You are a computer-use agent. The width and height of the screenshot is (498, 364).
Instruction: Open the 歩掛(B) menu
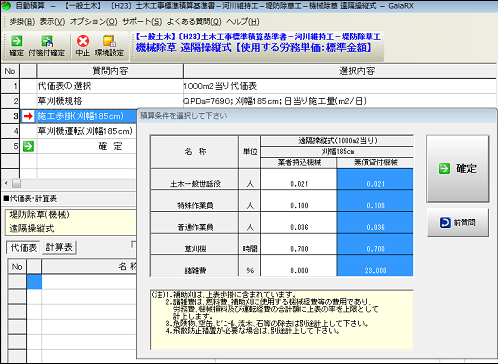pyautogui.click(x=22, y=22)
